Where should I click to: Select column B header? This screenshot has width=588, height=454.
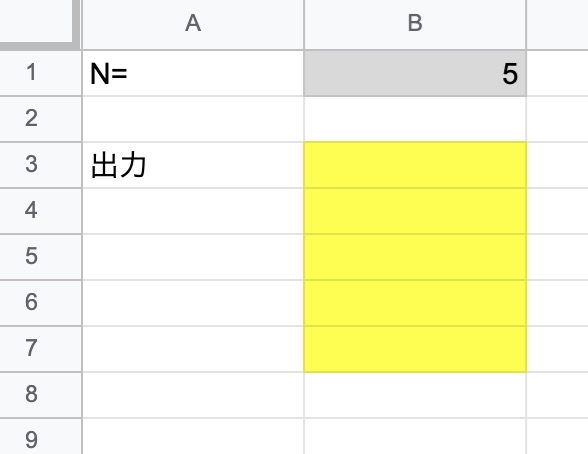[x=415, y=24]
